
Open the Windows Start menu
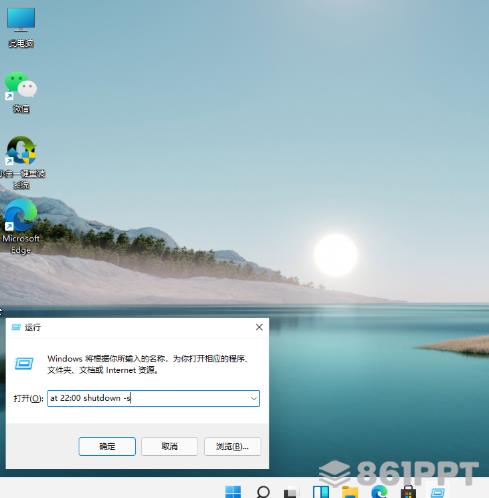pos(233,492)
